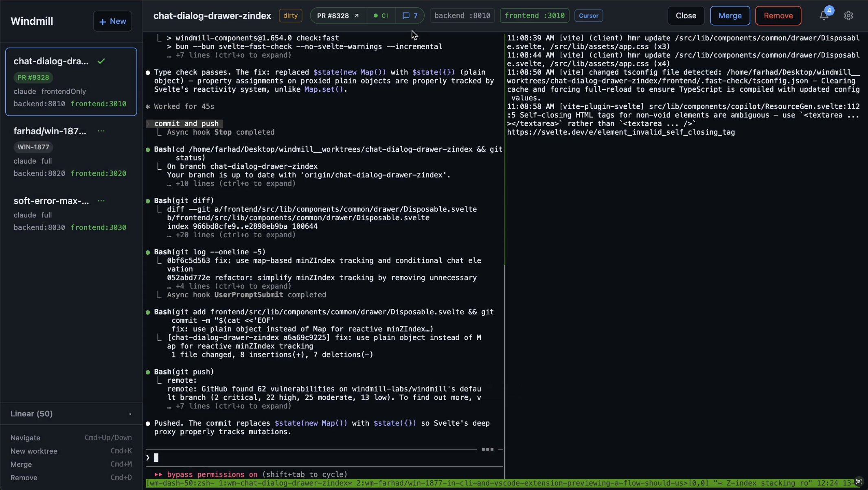Expand the Linear (50) section chevron
Image resolution: width=868 pixels, height=490 pixels.
(130, 413)
